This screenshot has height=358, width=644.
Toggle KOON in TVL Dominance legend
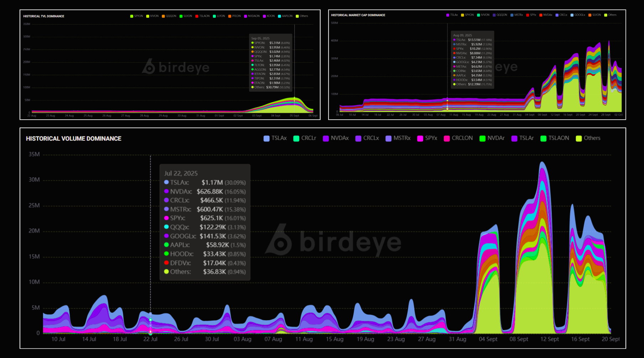tap(269, 16)
